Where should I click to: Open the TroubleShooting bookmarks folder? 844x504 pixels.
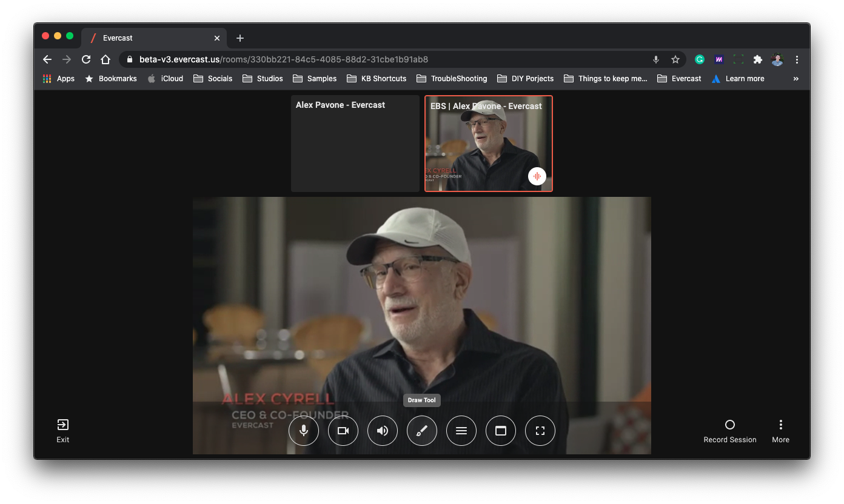tap(452, 79)
